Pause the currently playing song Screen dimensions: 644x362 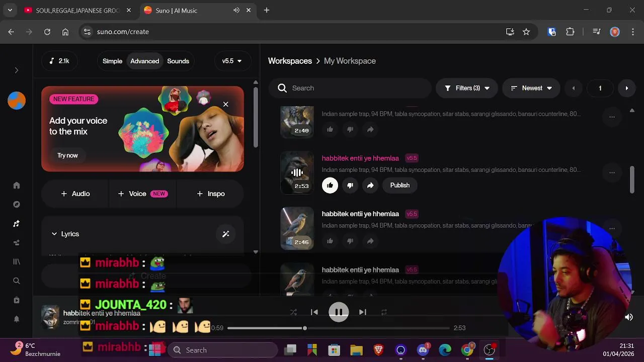coord(339,312)
